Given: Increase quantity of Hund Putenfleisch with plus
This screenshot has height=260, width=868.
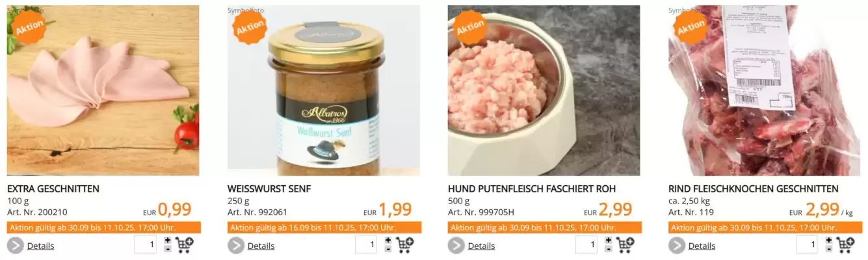Looking at the screenshot, I should 609,240.
